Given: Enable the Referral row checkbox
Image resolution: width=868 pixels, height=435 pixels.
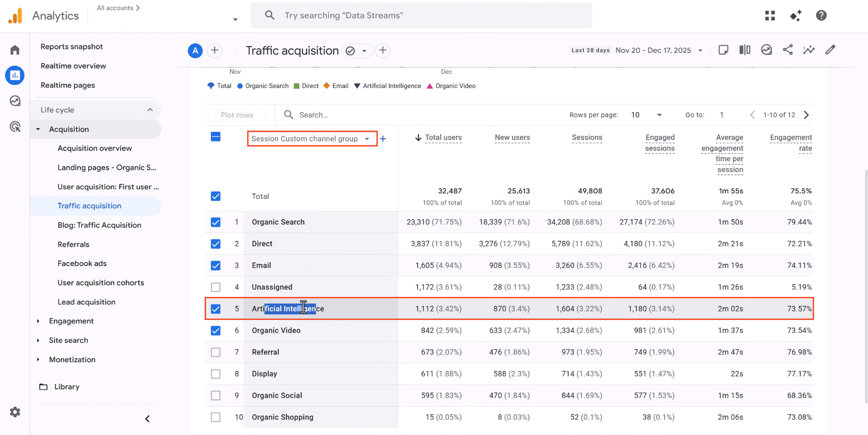Looking at the screenshot, I should (216, 352).
